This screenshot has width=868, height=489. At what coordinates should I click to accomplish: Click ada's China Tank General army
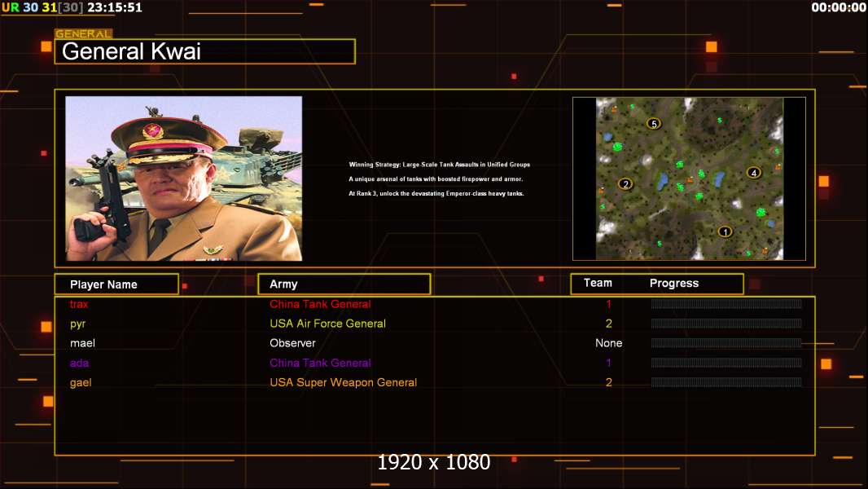click(x=320, y=363)
